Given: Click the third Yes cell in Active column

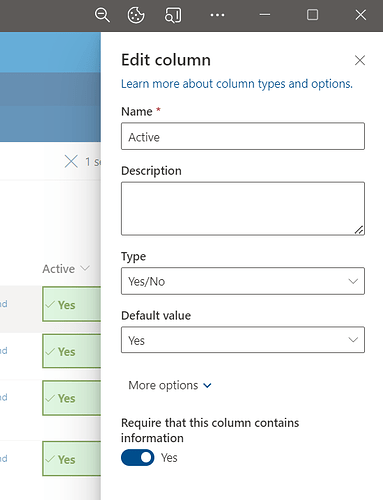Looking at the screenshot, I should coord(72,398).
